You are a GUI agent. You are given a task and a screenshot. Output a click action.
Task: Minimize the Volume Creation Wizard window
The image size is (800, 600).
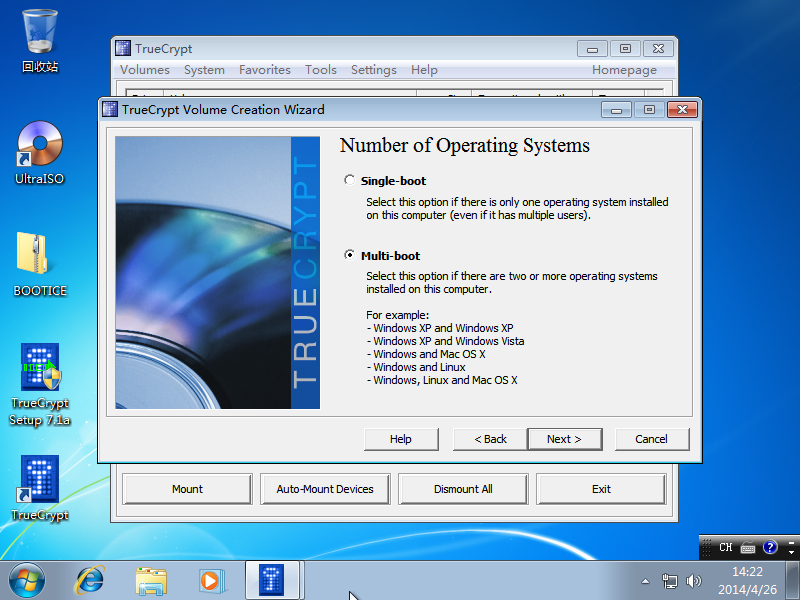[x=616, y=110]
